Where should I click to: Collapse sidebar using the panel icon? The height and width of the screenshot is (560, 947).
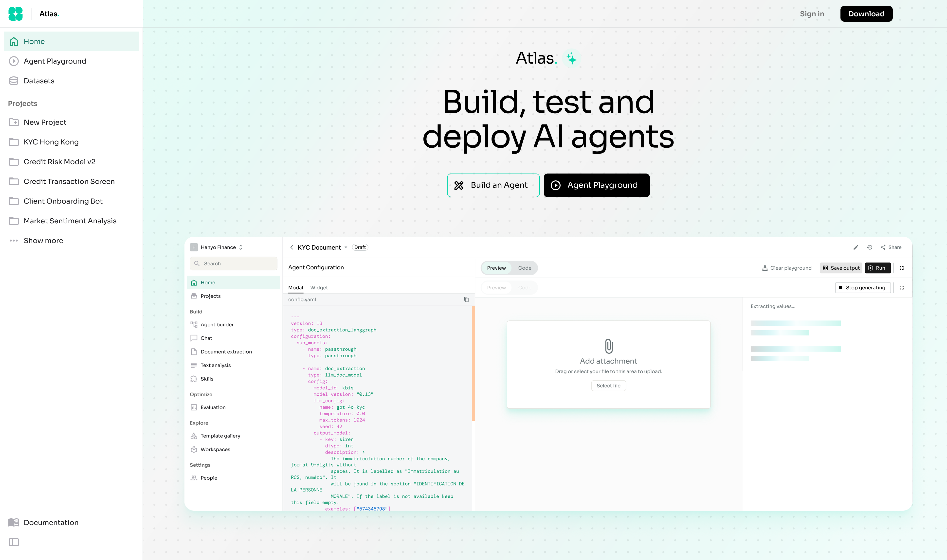coord(14,542)
